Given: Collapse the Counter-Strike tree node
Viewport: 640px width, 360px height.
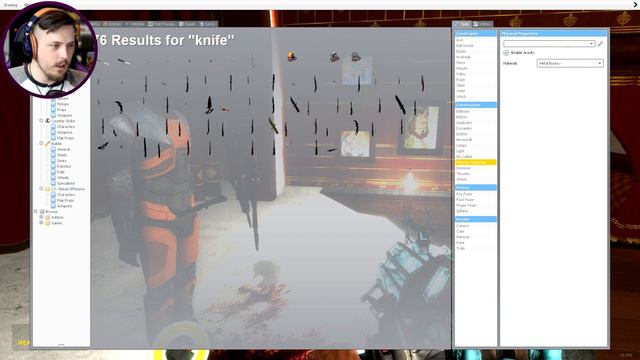Looking at the screenshot, I should pyautogui.click(x=41, y=121).
